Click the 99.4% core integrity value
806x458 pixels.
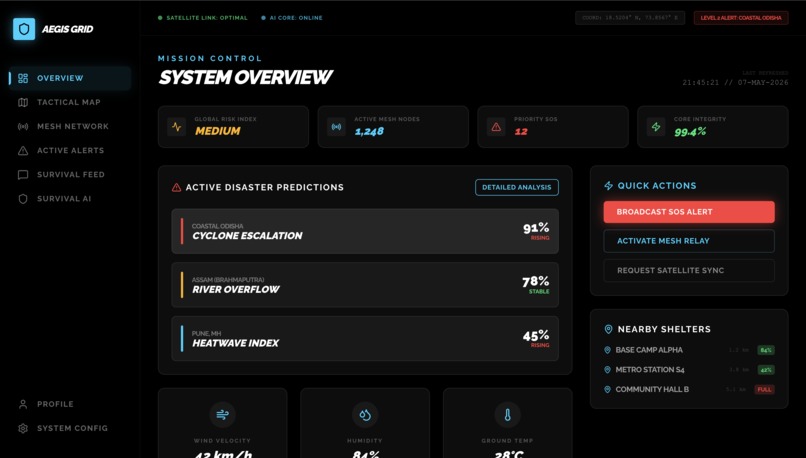(x=690, y=132)
